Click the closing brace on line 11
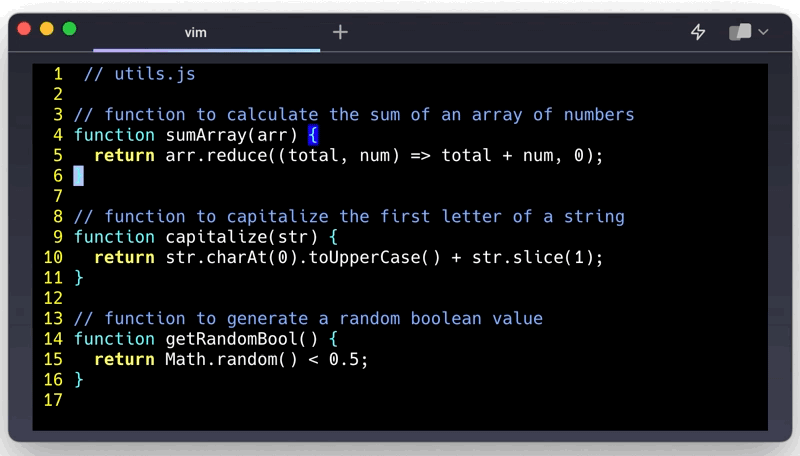The height and width of the screenshot is (456, 800). pos(79,278)
